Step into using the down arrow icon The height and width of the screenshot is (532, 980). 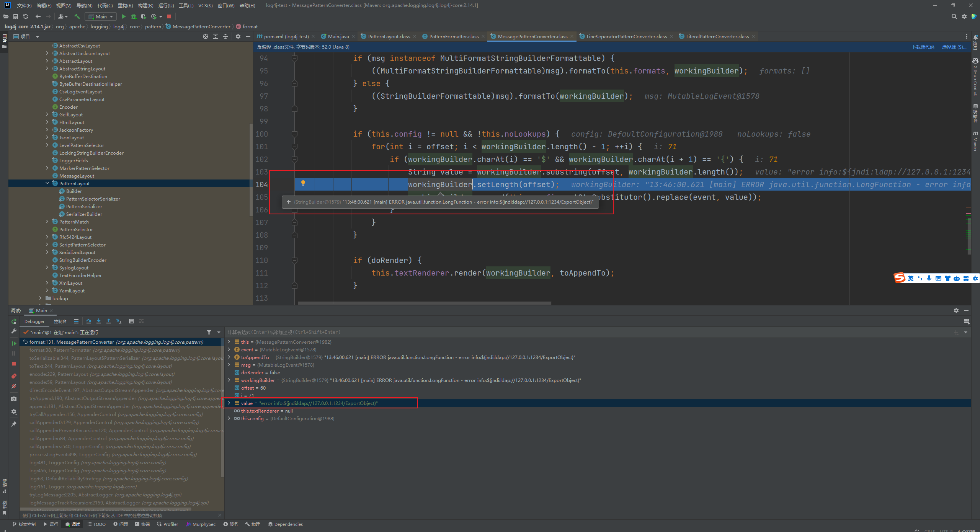[99, 321]
